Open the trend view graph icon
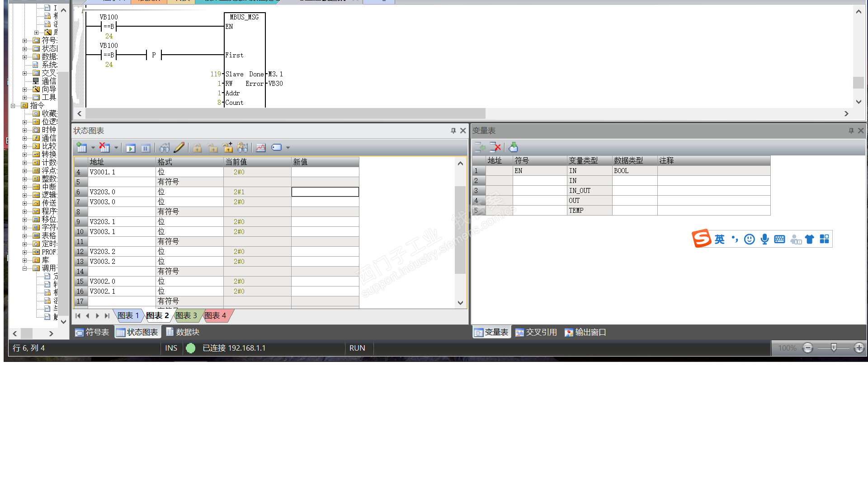868x488 pixels. click(x=261, y=148)
